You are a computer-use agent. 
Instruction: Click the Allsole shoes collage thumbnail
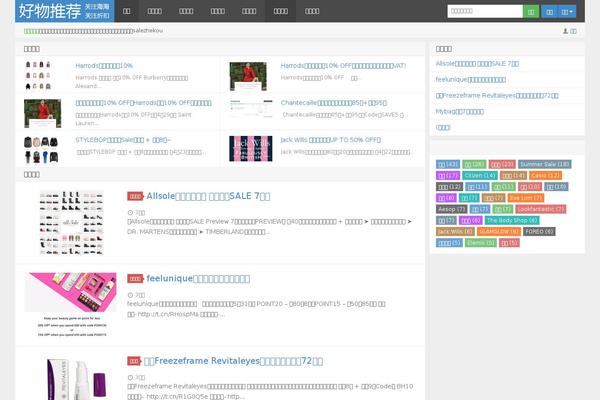[72, 223]
